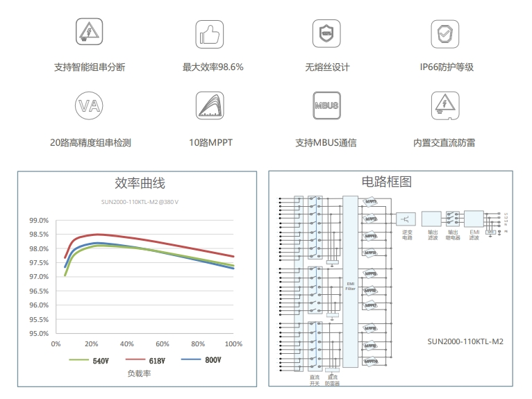
Task: Click the 支持MBUS通信 feature label
Action: click(x=326, y=143)
